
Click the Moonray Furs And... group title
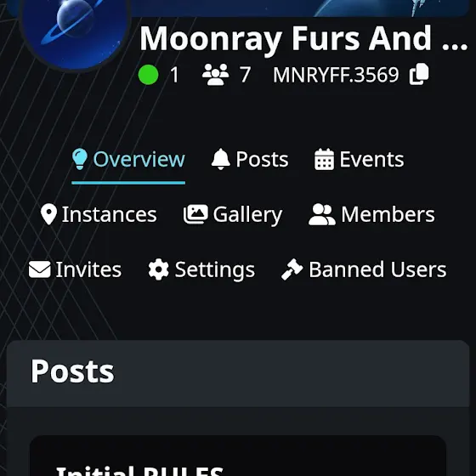coord(303,39)
